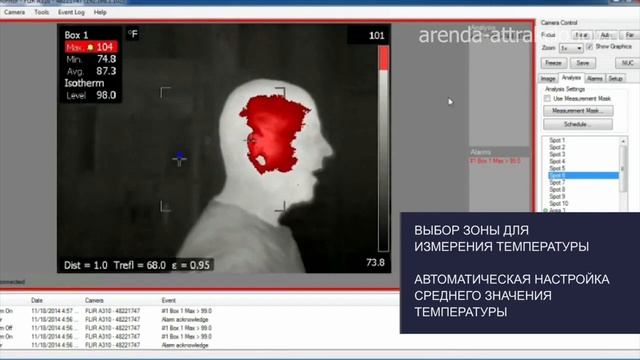
Task: Select Spot 5 in the list
Action: (x=557, y=168)
